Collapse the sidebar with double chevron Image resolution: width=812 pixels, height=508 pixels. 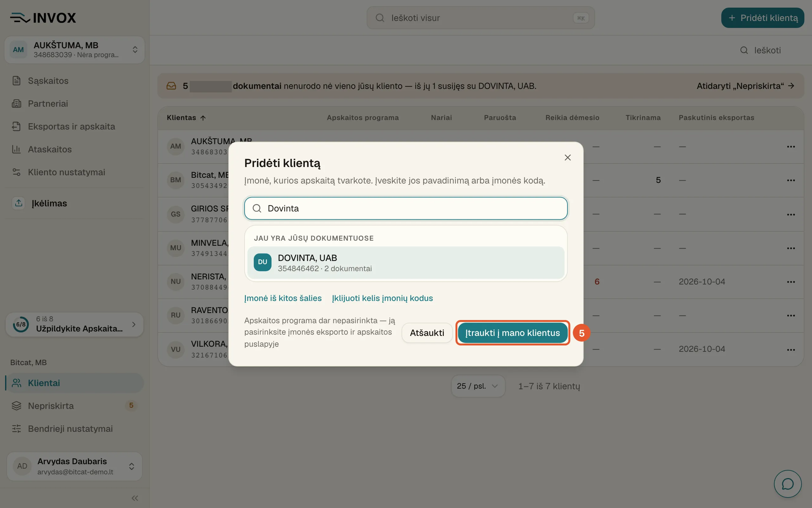click(x=135, y=498)
